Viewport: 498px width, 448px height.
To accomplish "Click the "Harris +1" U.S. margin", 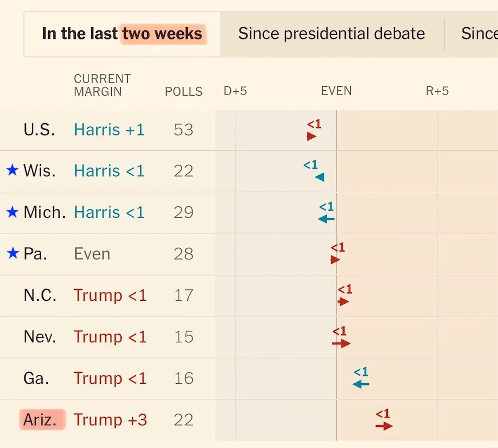I will point(109,130).
